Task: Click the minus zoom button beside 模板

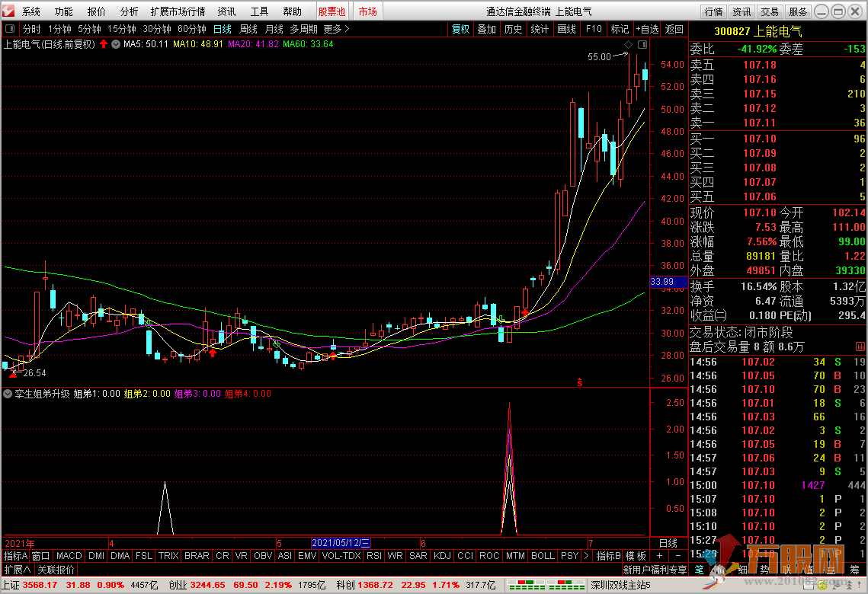Action: coord(678,556)
